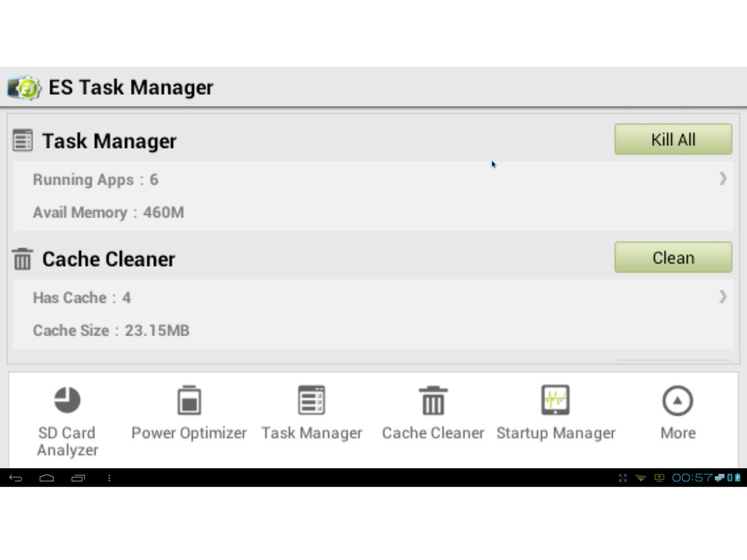Tap the network computers status icon
The height and width of the screenshot is (560, 747).
pyautogui.click(x=719, y=477)
